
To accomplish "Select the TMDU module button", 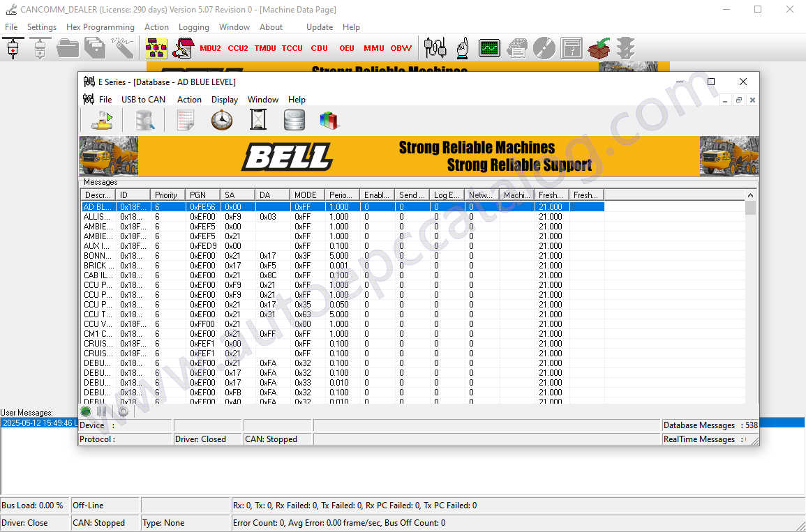I will pyautogui.click(x=264, y=48).
